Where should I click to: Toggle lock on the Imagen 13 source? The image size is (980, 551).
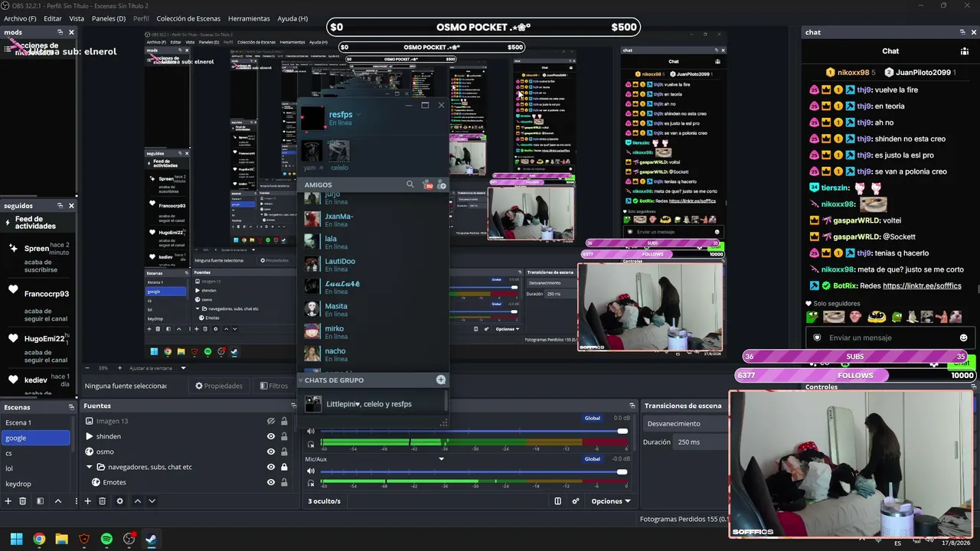[x=284, y=421]
